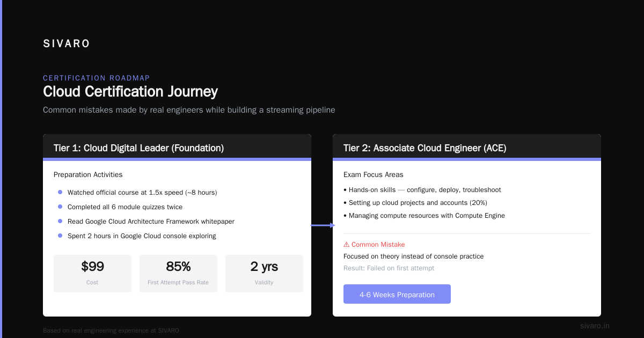Select 'Read Google Cloud Architecture Framework whitepaper'
The height and width of the screenshot is (338, 644).
(151, 221)
